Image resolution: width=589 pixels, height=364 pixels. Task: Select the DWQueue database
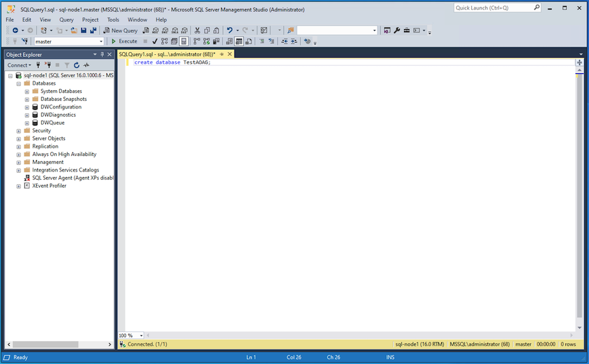pos(52,123)
